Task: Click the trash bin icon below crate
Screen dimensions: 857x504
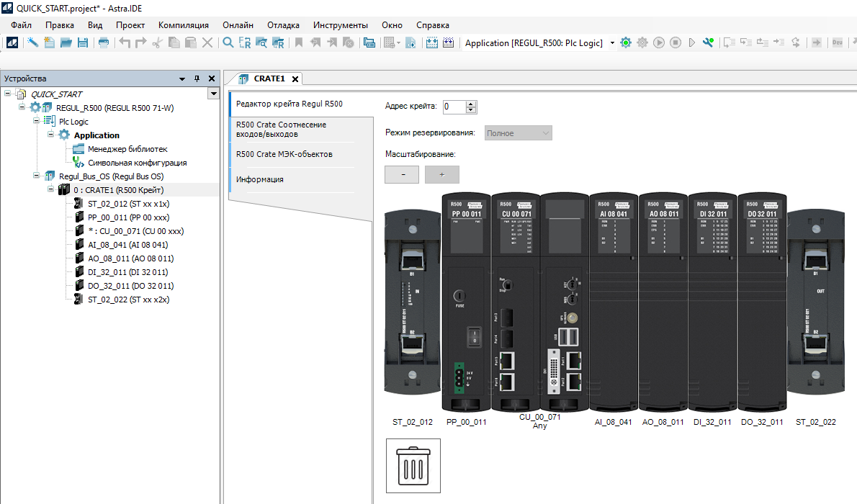Action: pyautogui.click(x=413, y=466)
